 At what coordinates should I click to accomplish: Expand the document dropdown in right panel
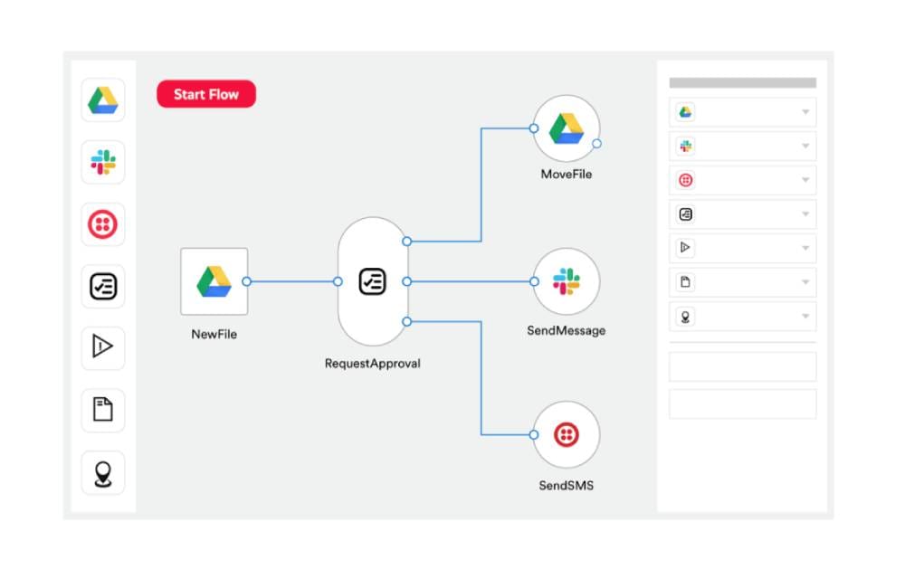pyautogui.click(x=805, y=282)
